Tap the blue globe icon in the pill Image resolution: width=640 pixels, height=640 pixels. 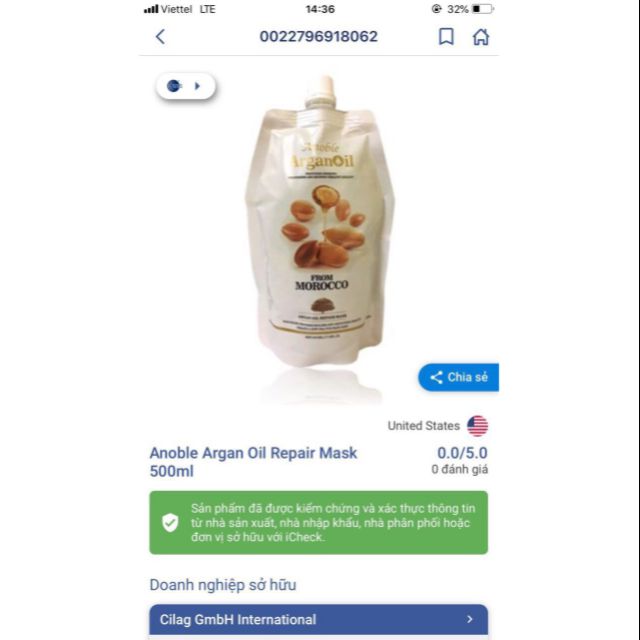click(174, 86)
